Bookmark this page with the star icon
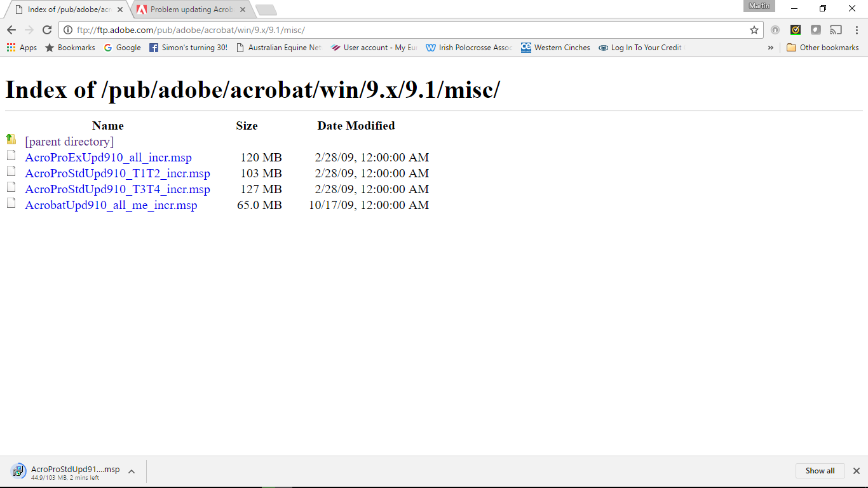 (754, 30)
